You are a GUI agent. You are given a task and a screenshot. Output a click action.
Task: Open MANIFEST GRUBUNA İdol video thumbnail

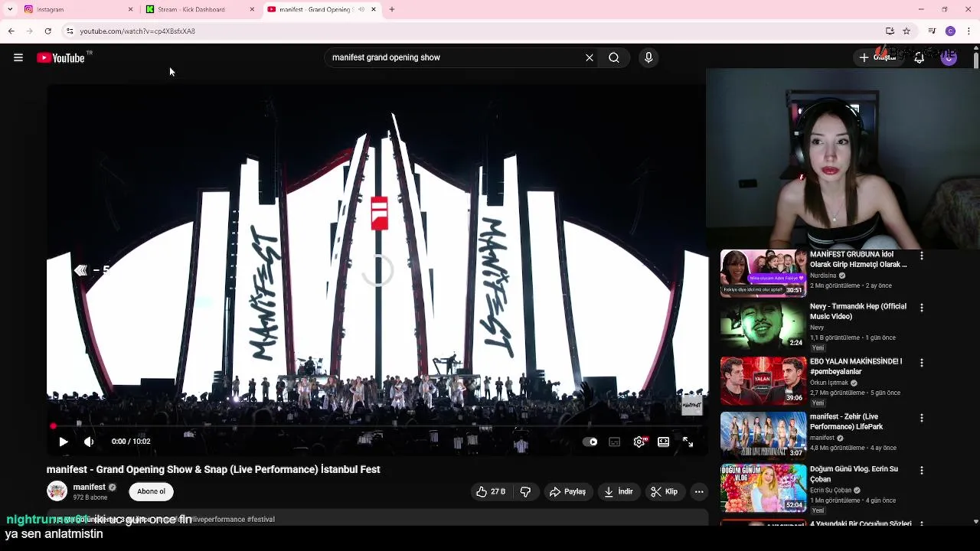point(763,272)
